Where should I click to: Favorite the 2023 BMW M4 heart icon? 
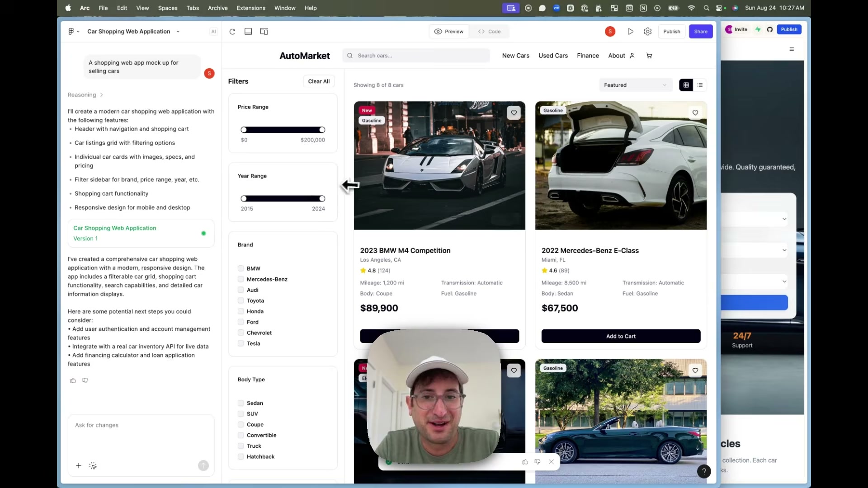coord(514,113)
